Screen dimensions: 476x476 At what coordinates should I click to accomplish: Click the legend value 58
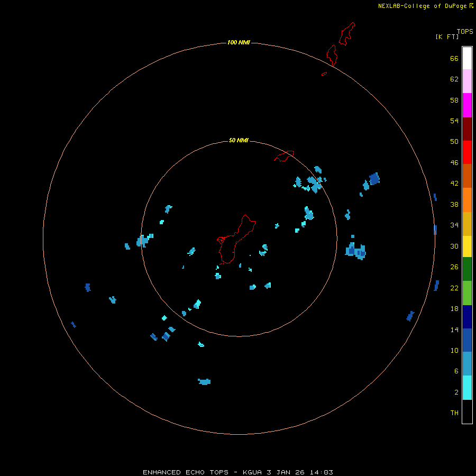454,100
